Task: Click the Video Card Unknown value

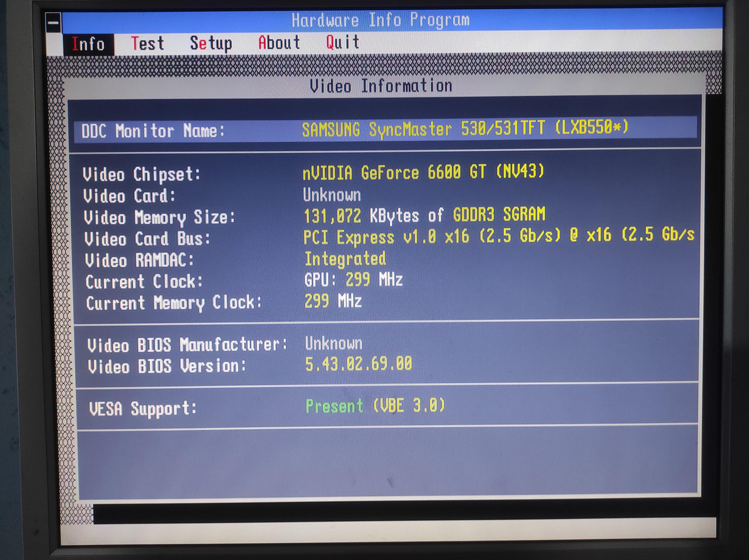Action: (x=332, y=195)
